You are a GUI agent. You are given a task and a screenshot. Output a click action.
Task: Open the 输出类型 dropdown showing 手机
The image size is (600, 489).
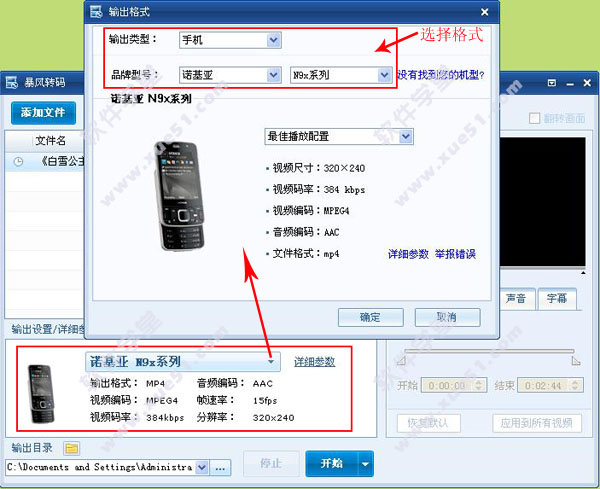pyautogui.click(x=230, y=40)
